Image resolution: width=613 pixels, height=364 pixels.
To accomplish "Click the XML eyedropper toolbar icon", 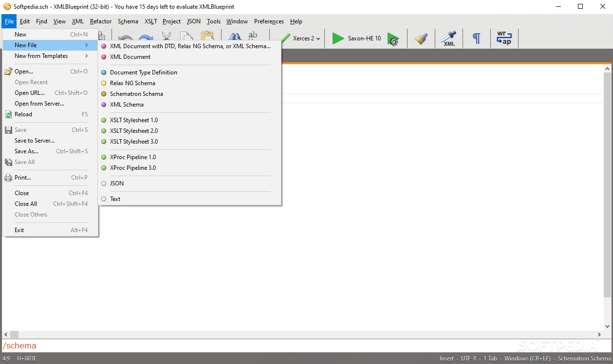I will click(448, 38).
